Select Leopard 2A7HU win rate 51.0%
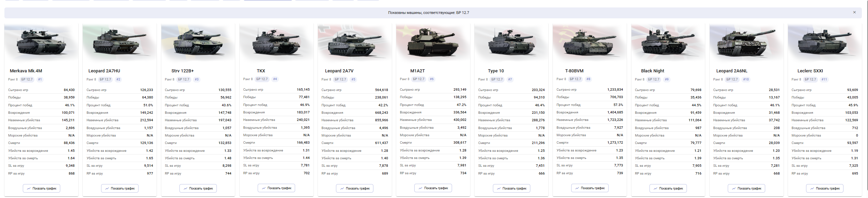868x198 pixels. click(x=148, y=105)
